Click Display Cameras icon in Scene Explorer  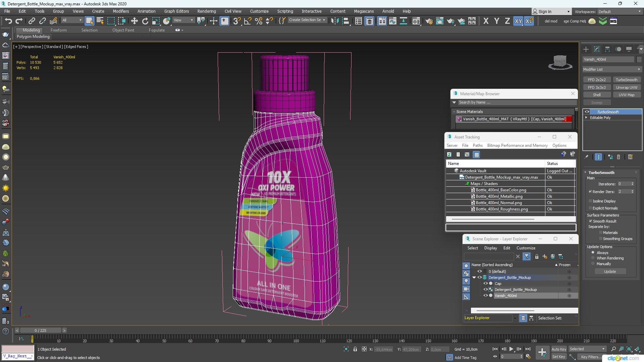point(466,289)
